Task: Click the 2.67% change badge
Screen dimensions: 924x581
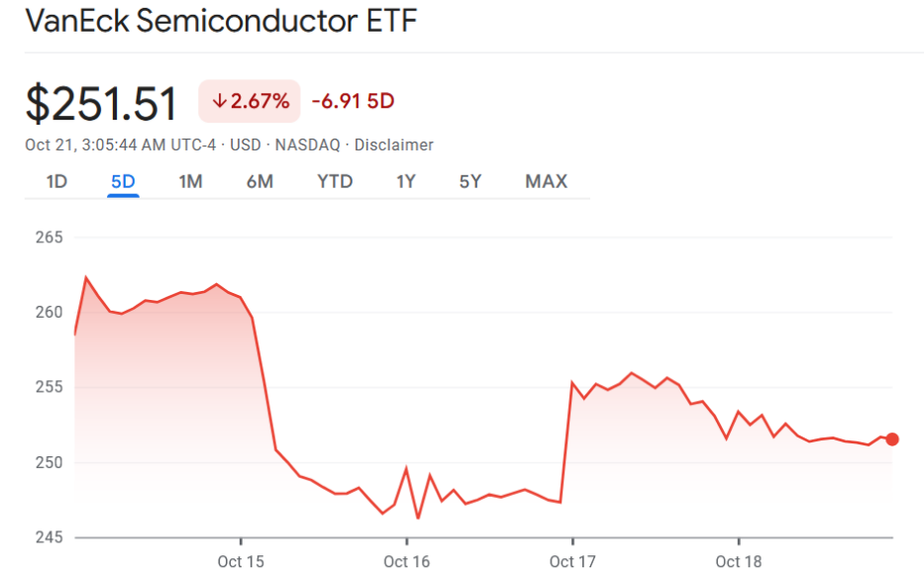Action: (x=250, y=101)
